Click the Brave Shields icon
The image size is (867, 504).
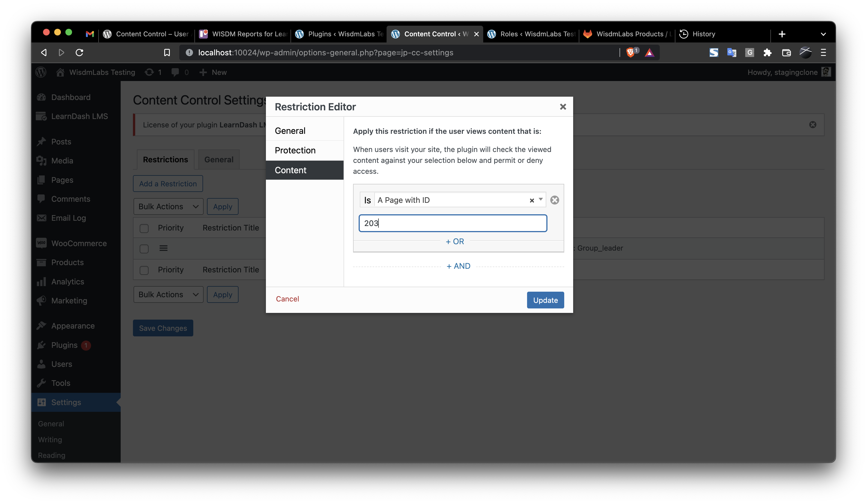point(630,53)
